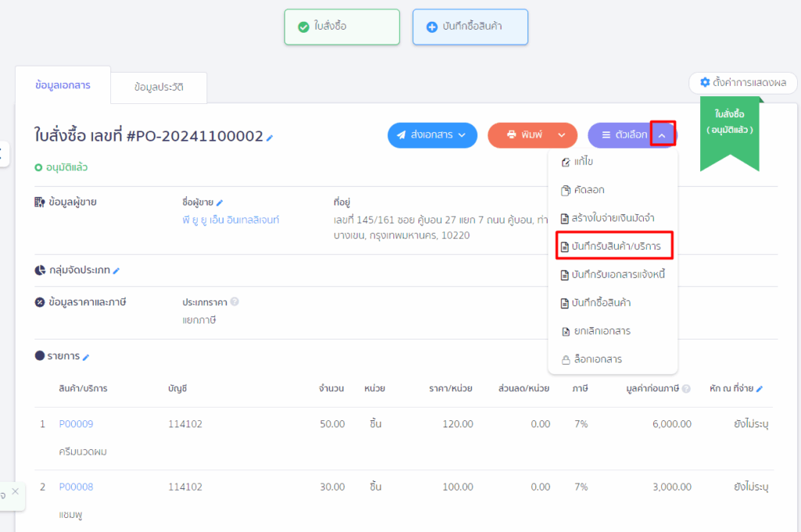Screen dimensions: 801x532
Task: Close the notification at the left edge
Action: (15, 491)
